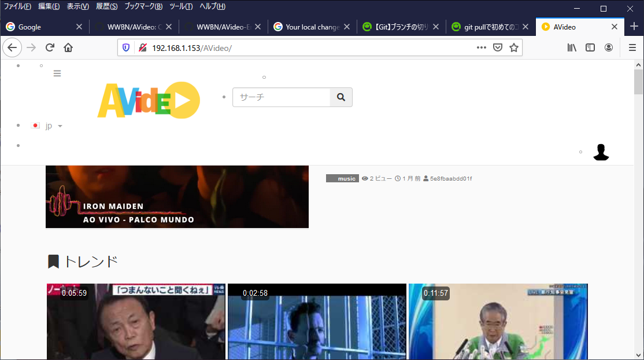Click the 1 月 前 timestamp
This screenshot has width=644, height=360.
pyautogui.click(x=408, y=179)
